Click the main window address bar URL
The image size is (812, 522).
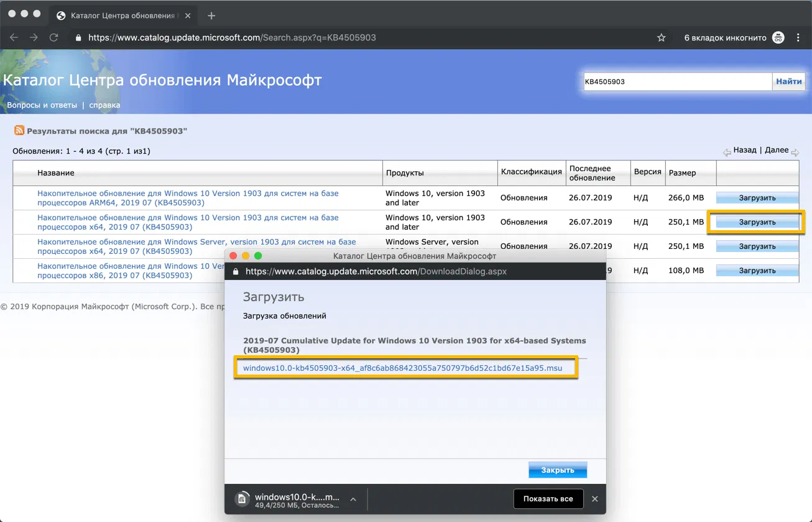click(x=232, y=37)
